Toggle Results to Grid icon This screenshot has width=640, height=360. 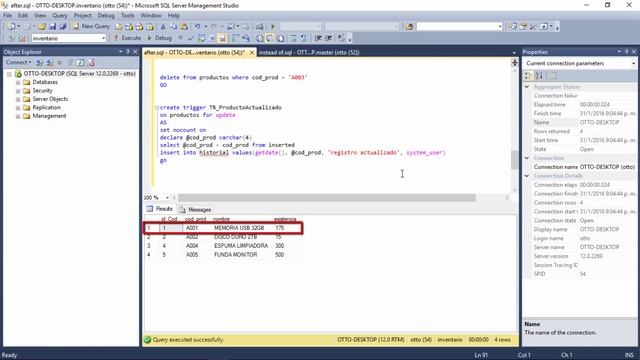coord(270,38)
